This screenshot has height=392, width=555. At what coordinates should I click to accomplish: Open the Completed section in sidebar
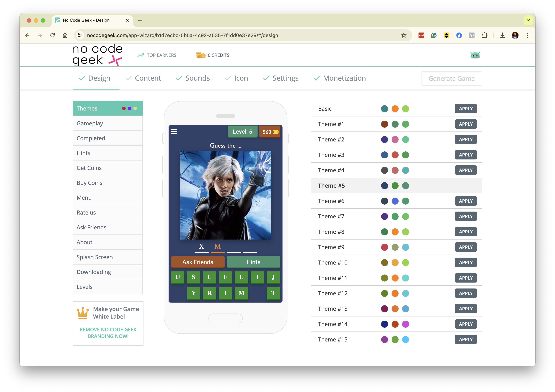[108, 138]
